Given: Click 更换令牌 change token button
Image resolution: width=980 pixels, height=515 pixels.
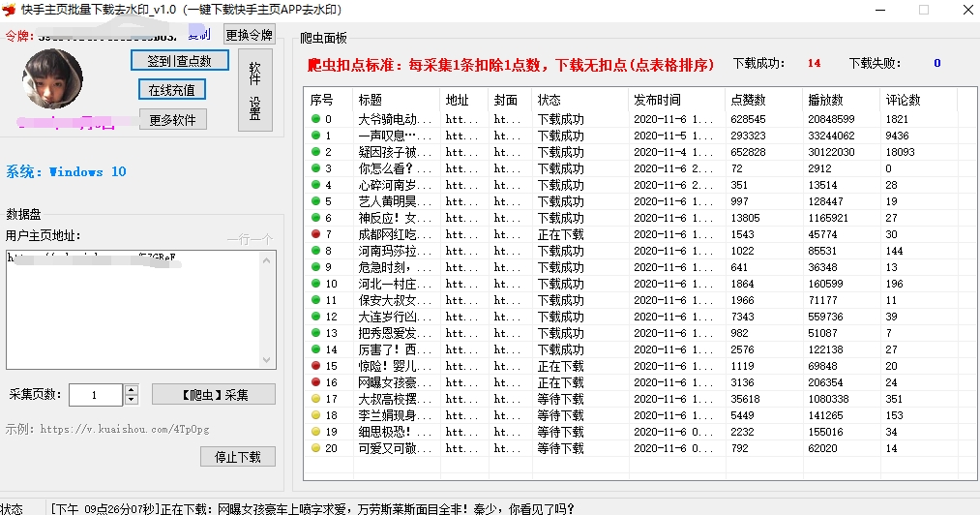Looking at the screenshot, I should click(x=250, y=35).
